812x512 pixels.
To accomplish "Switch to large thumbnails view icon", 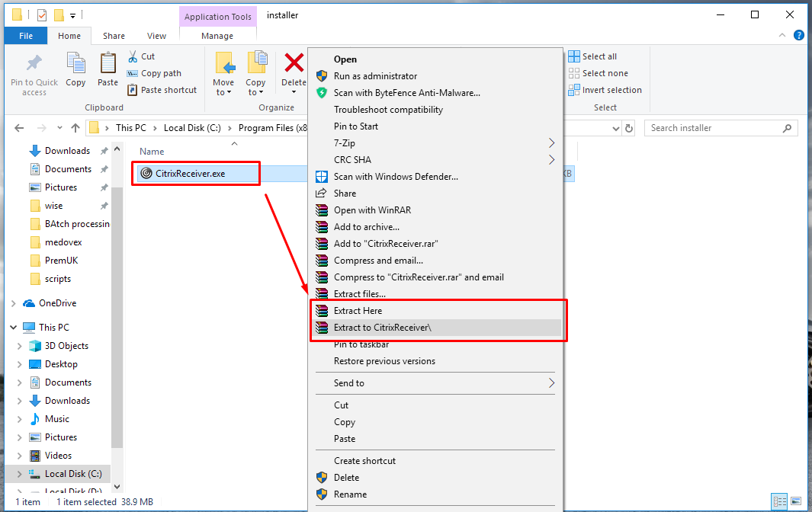I will click(796, 501).
